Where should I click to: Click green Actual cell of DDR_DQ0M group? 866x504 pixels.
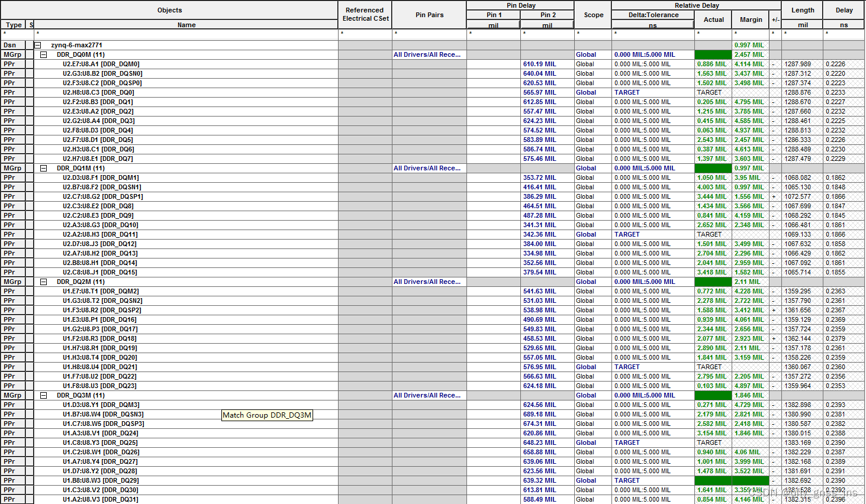click(x=713, y=54)
